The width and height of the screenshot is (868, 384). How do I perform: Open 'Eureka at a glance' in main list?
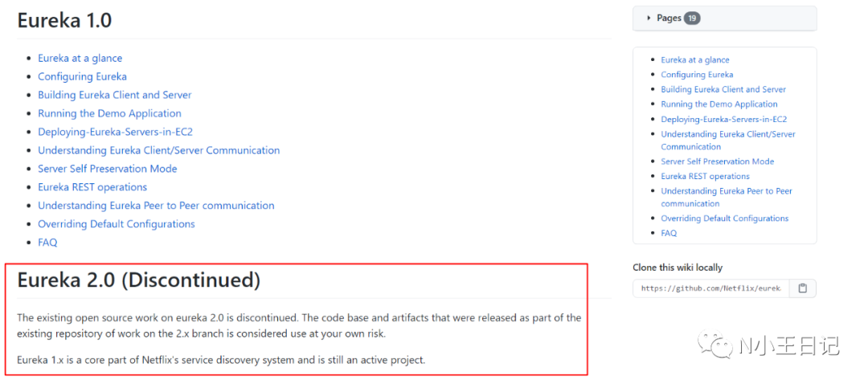tap(80, 58)
